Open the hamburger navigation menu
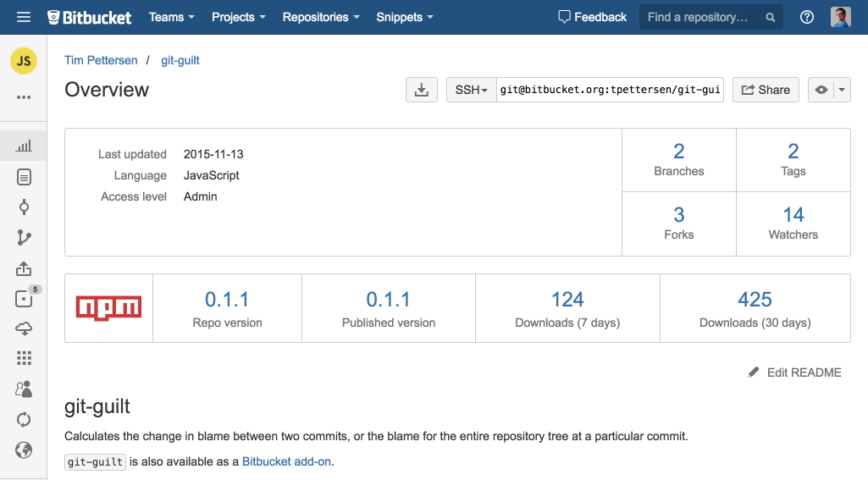Screen dimensions: 868x480 [x=23, y=17]
